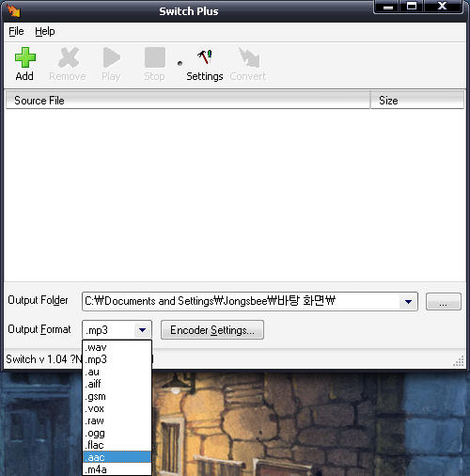Select .flac from the format list

coord(117,445)
